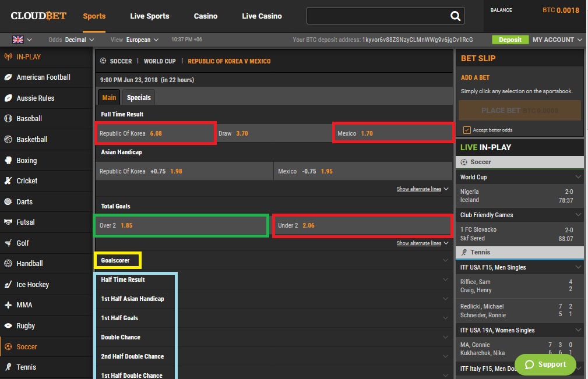Select Republic Of Korea +0.75 handicap
This screenshot has width=588, height=379.
click(185, 171)
